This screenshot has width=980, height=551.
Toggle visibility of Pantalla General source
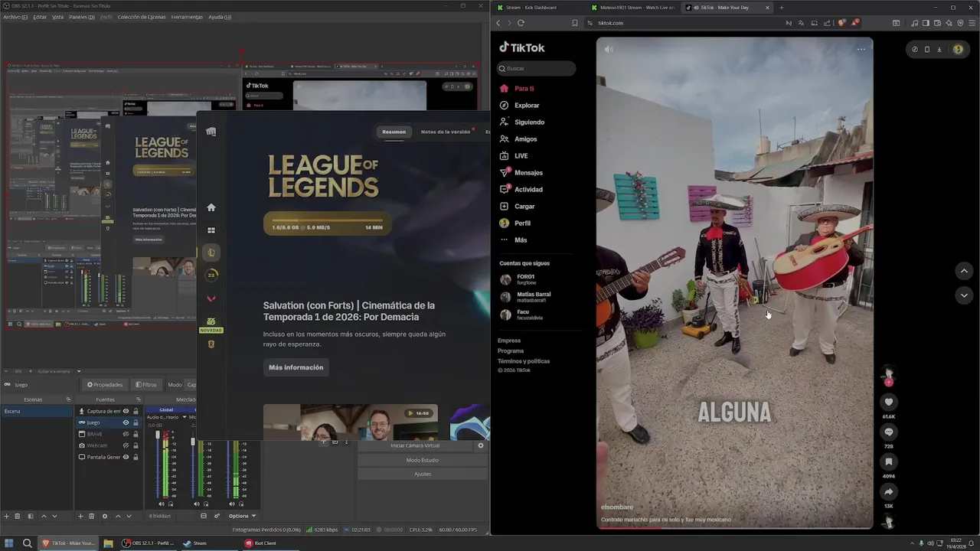coord(126,457)
